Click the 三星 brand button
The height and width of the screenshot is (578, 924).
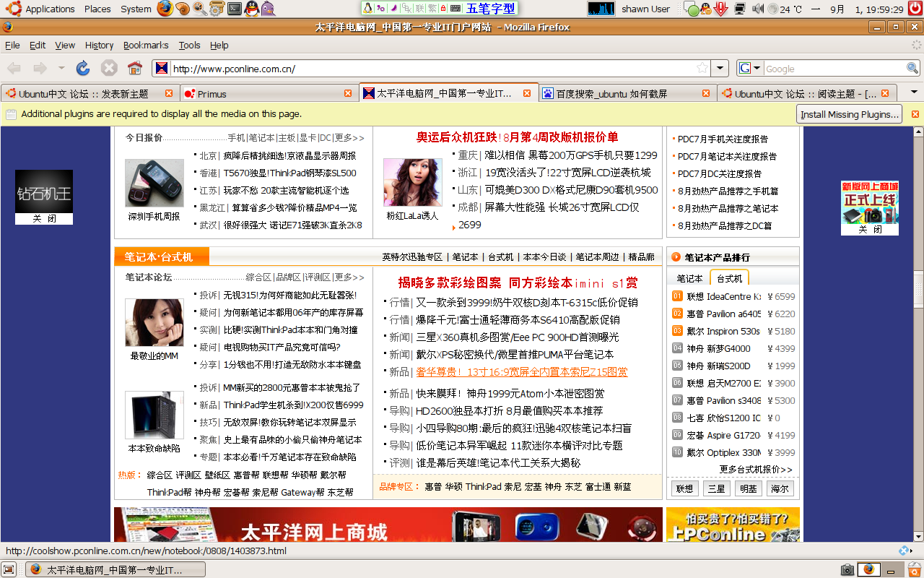(716, 488)
